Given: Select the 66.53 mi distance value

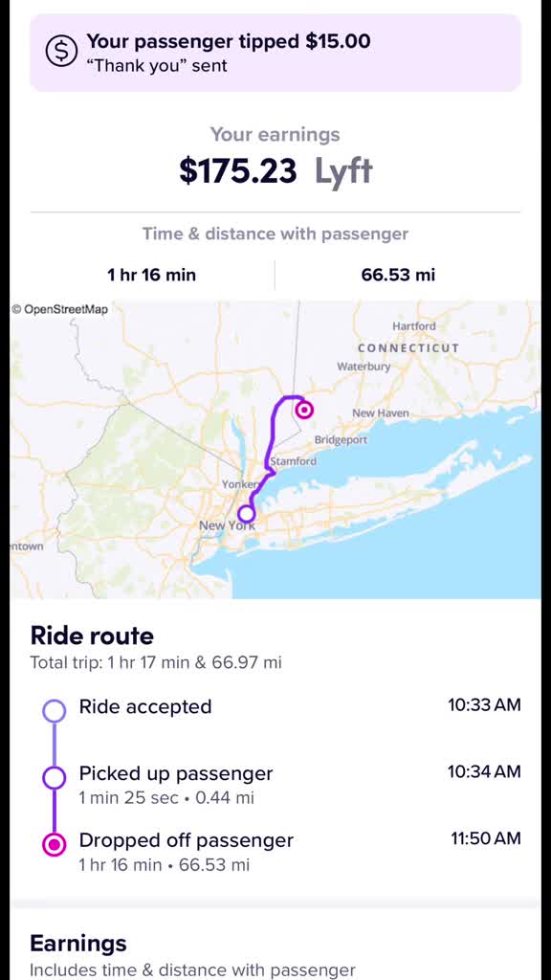Looking at the screenshot, I should pyautogui.click(x=398, y=275).
